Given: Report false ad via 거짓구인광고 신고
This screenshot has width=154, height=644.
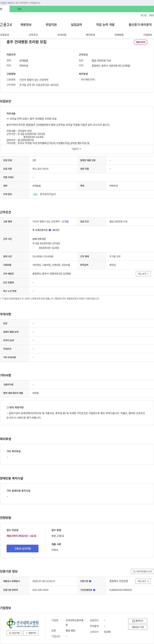Looking at the screenshot, I should tap(142, 571).
